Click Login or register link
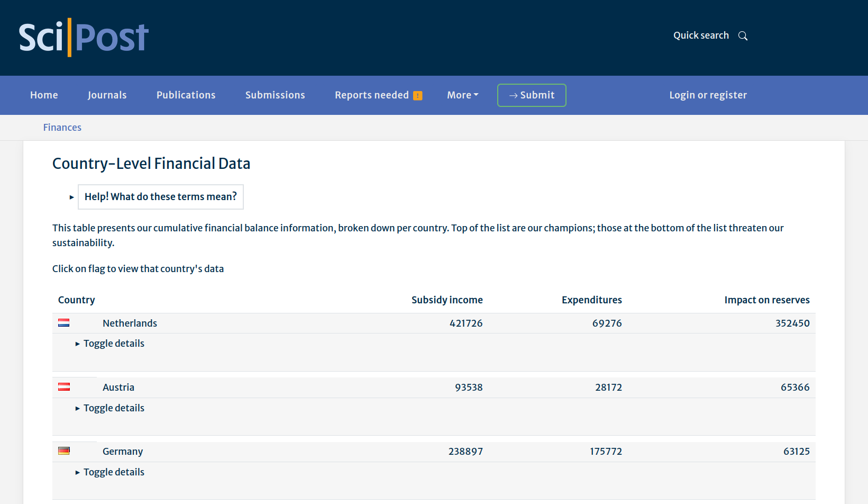868x504 pixels. coord(708,95)
